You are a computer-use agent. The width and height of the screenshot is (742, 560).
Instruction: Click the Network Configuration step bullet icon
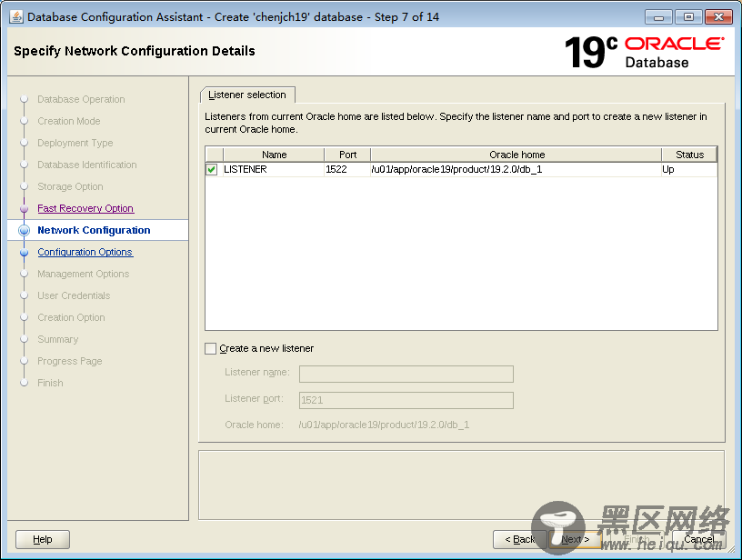(x=25, y=230)
